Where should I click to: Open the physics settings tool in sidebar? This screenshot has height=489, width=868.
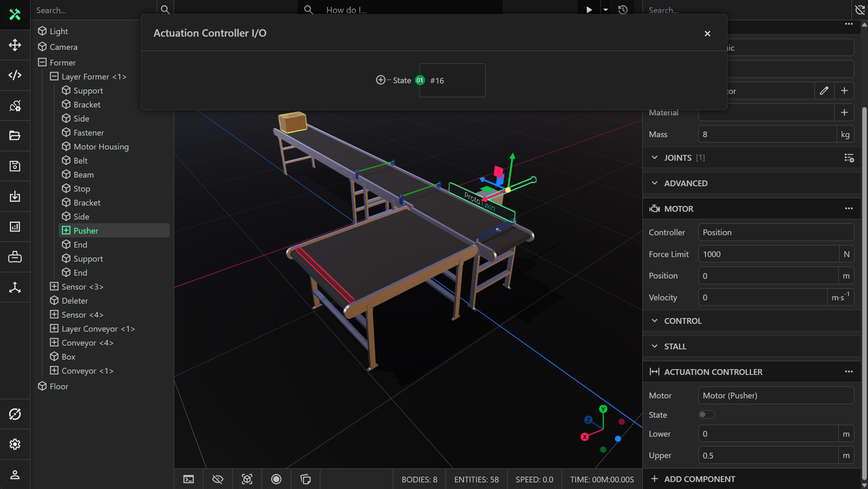15,105
